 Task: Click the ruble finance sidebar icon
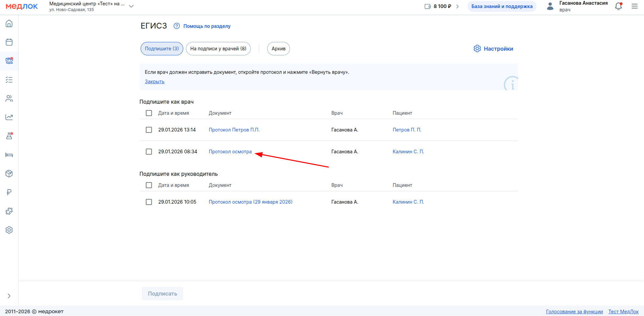(9, 193)
